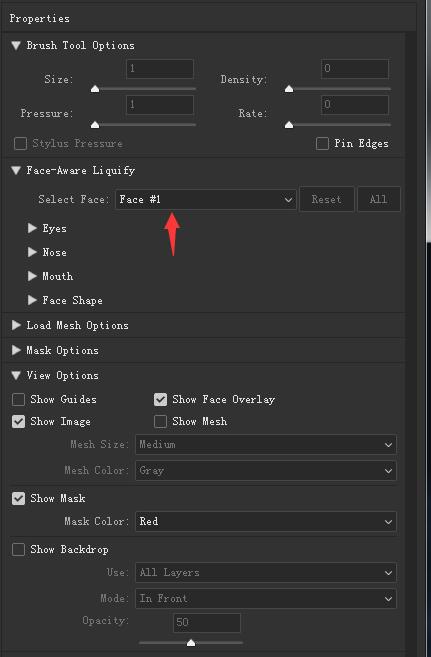Enable the Show Guides checkbox

18,399
